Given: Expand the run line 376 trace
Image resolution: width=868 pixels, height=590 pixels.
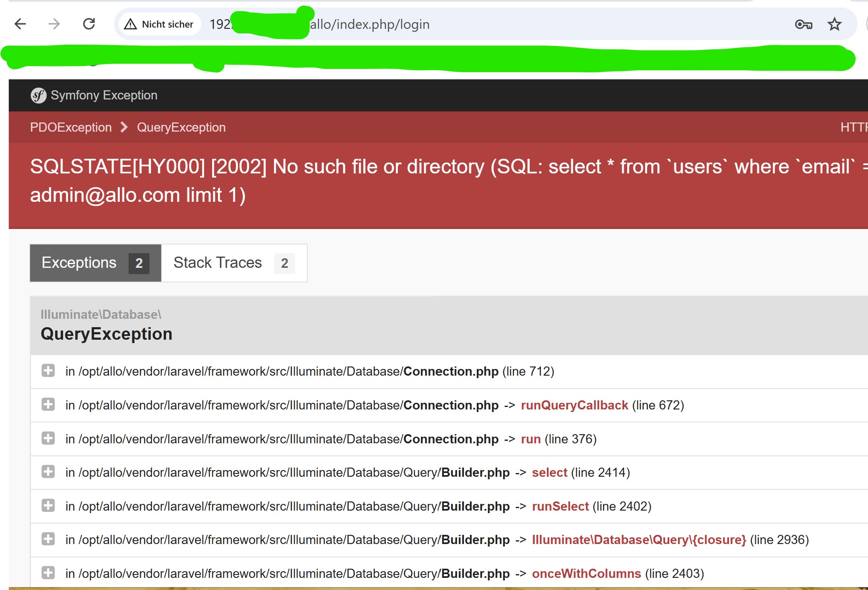Looking at the screenshot, I should coord(48,438).
